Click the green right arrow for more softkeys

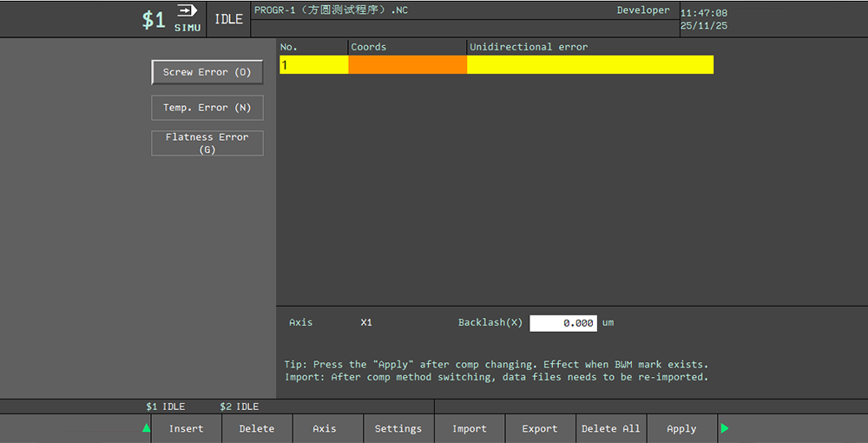click(725, 427)
